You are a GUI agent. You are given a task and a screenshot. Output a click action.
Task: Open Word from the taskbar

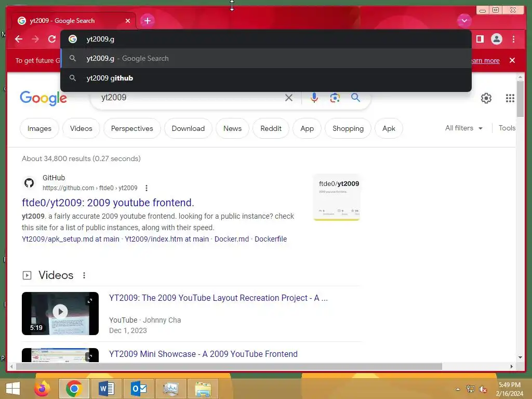click(x=106, y=389)
